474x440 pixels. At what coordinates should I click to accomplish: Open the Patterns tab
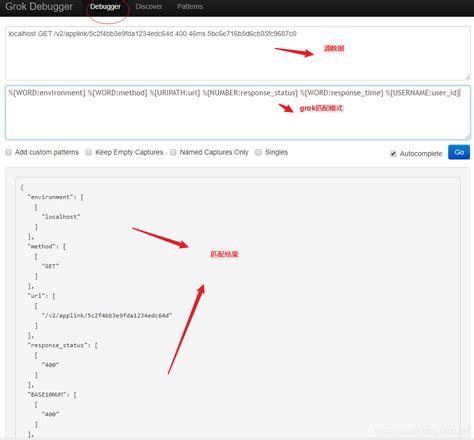tap(190, 7)
